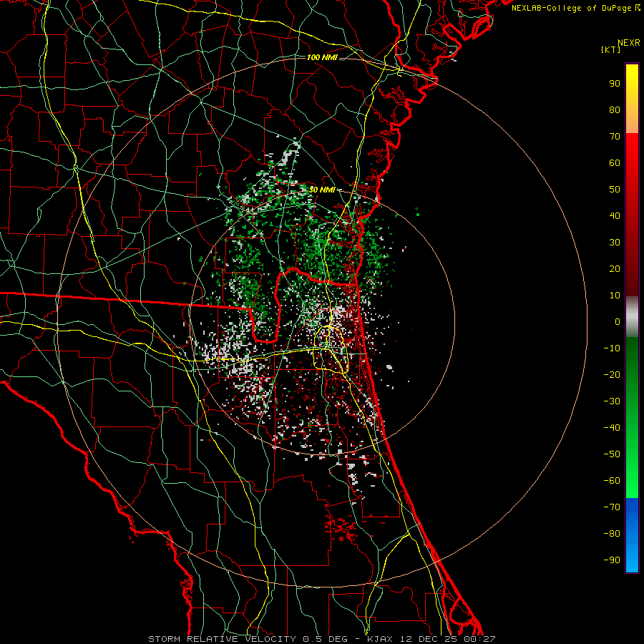Click the 0 value on velocity scale
The width and height of the screenshot is (644, 644).
click(618, 321)
